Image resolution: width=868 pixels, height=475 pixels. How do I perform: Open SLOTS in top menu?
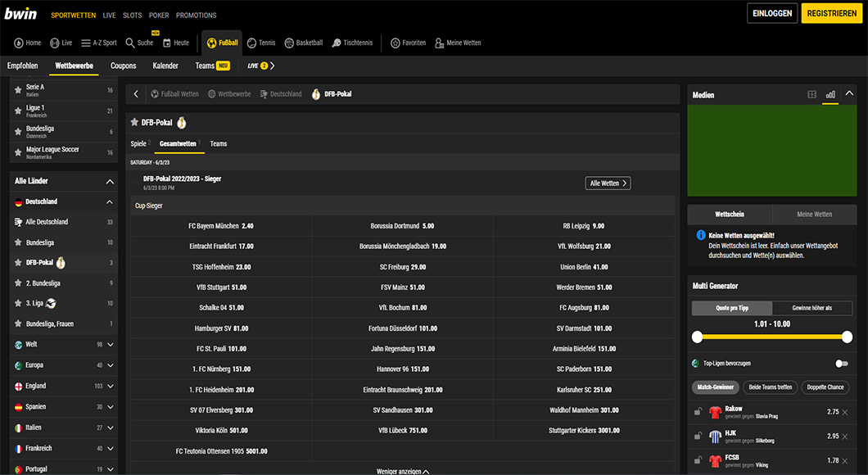click(x=133, y=16)
